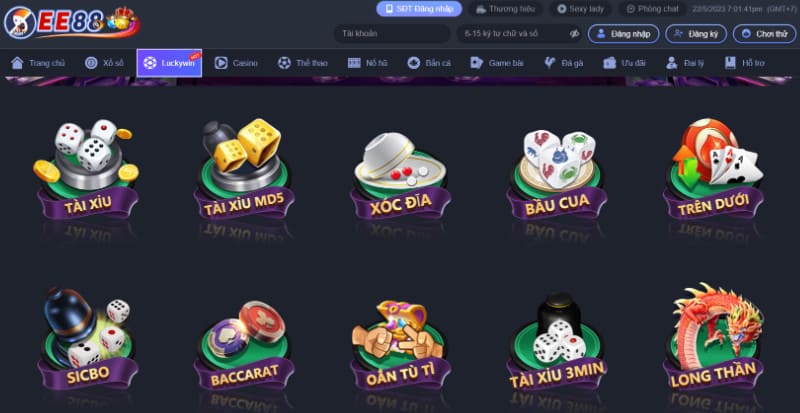Screen dimensions: 800x413
Task: Launch the Tài Xỉu MD5 game
Action: (x=244, y=168)
